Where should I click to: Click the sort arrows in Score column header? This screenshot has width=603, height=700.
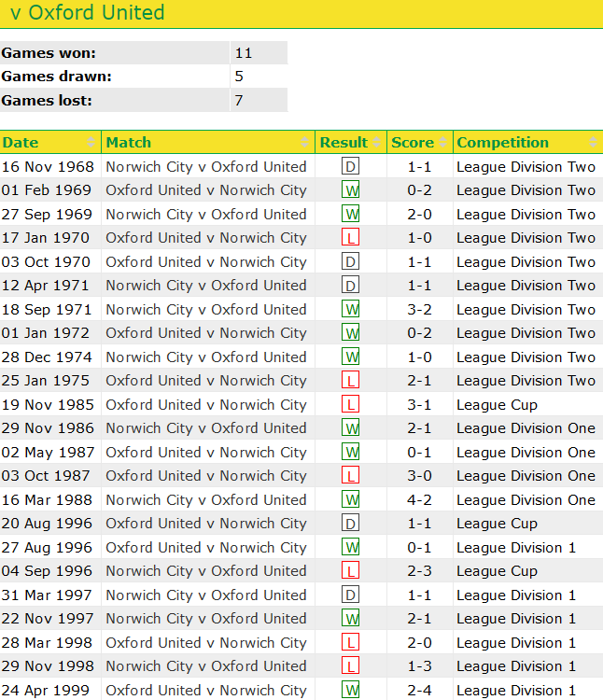point(443,143)
